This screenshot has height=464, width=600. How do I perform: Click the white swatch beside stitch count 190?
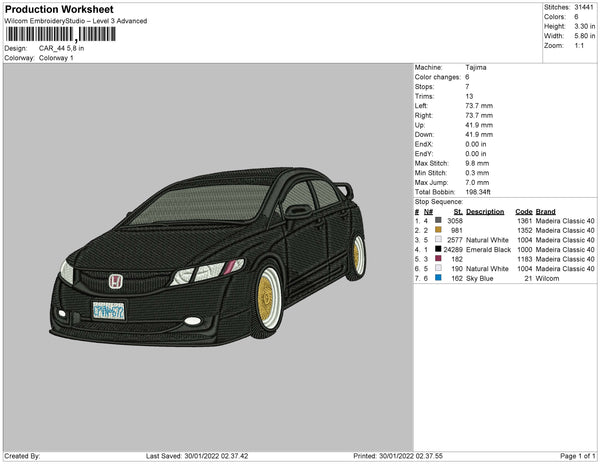438,268
